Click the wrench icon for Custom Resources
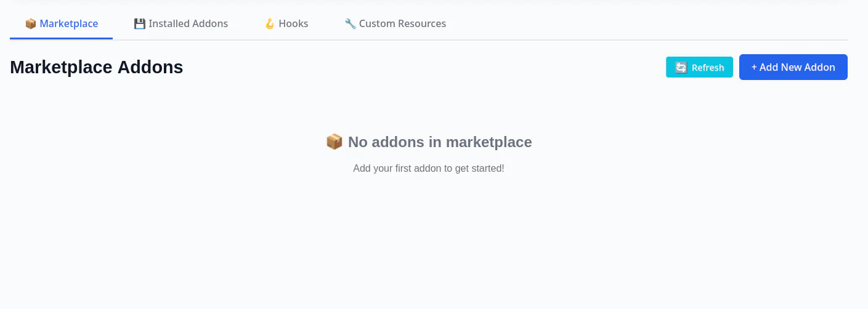The width and height of the screenshot is (868, 309). pyautogui.click(x=351, y=24)
